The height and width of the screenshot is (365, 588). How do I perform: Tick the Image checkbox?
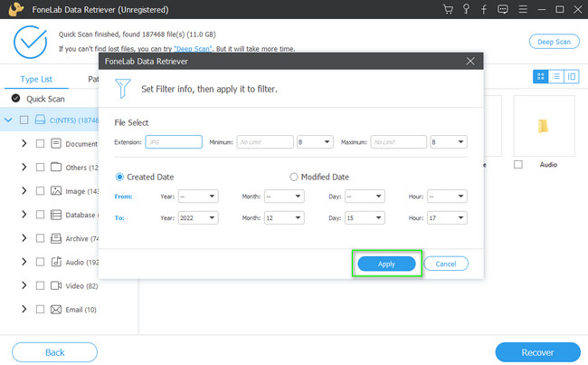point(40,191)
